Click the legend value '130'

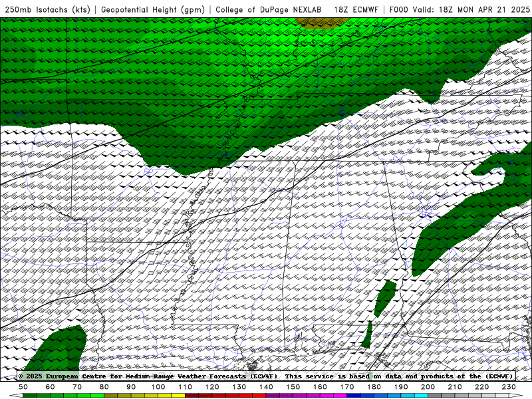(239, 387)
